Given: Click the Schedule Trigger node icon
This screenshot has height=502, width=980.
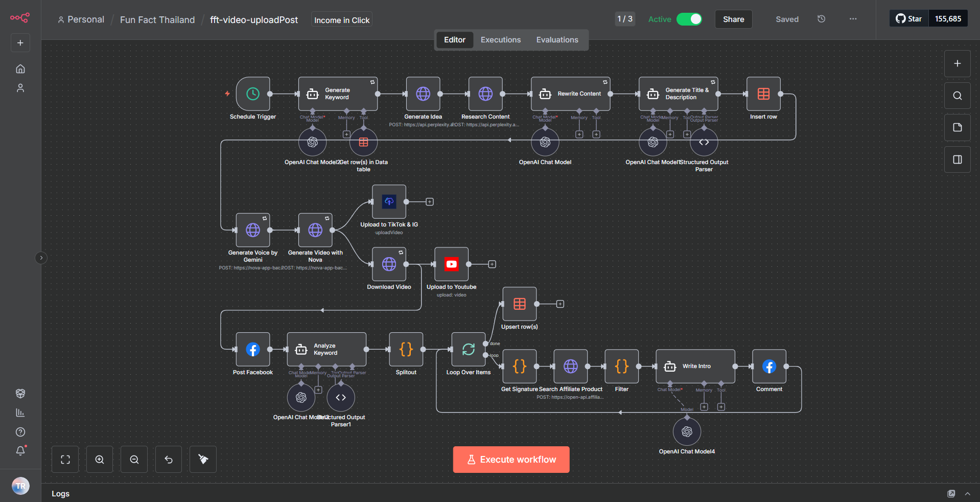Looking at the screenshot, I should pos(252,94).
